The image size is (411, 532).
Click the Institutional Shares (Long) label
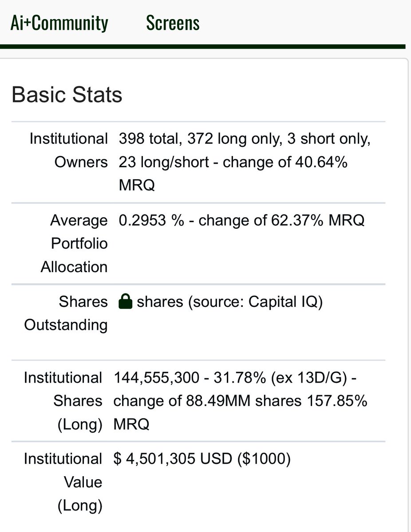(63, 401)
